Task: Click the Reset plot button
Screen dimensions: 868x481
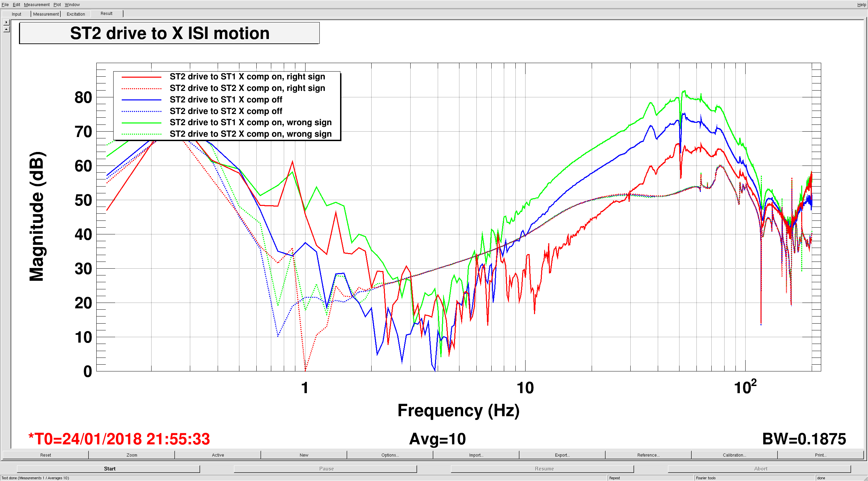Action: point(45,455)
